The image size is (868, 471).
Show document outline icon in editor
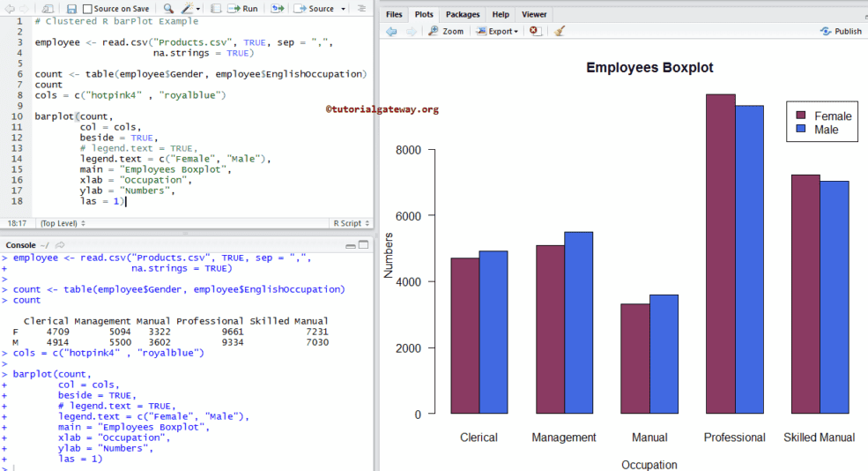coord(361,8)
